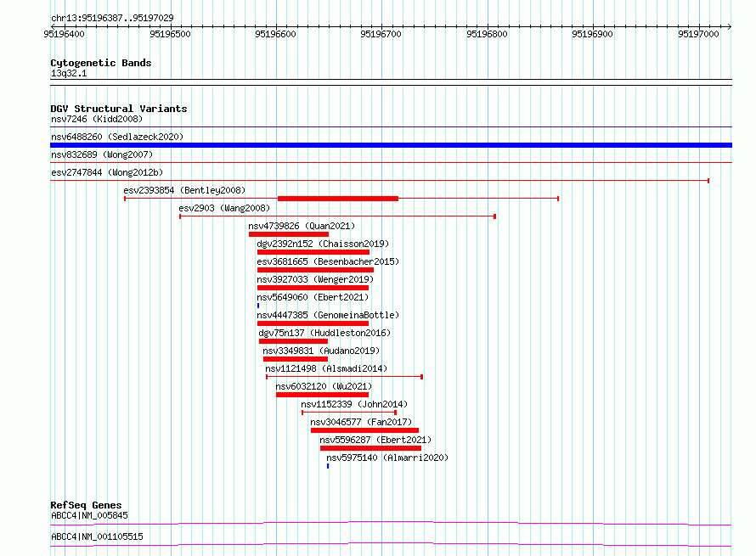Click the nsv3046577 Fan2017 red bar
This screenshot has height=556, width=756.
point(364,430)
